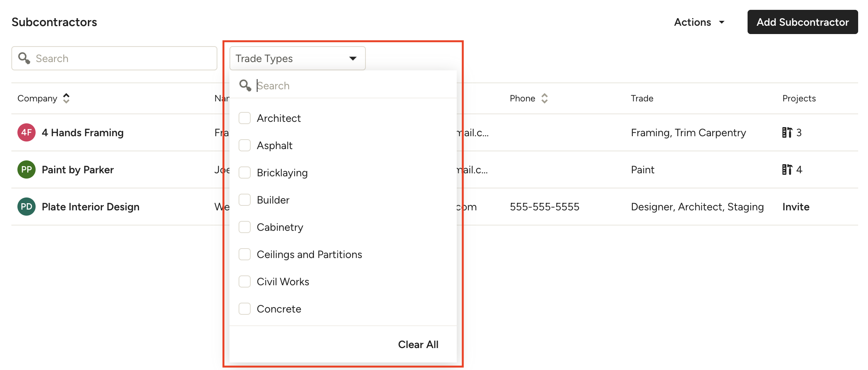The width and height of the screenshot is (868, 370).
Task: Click the PP avatar for Paint by Parker
Action: (27, 169)
